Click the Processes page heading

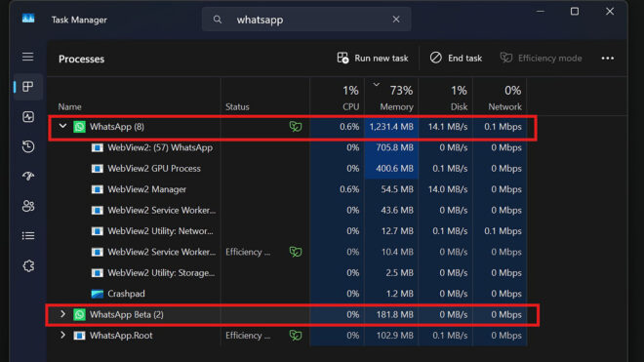tap(81, 59)
